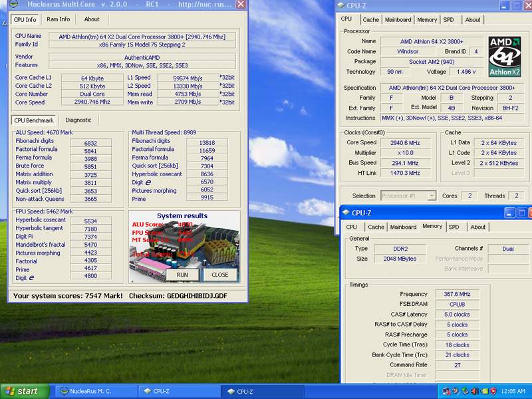Image resolution: width=532 pixels, height=399 pixels.
Task: Click the top CPU-Z window title icon
Action: coord(341,5)
